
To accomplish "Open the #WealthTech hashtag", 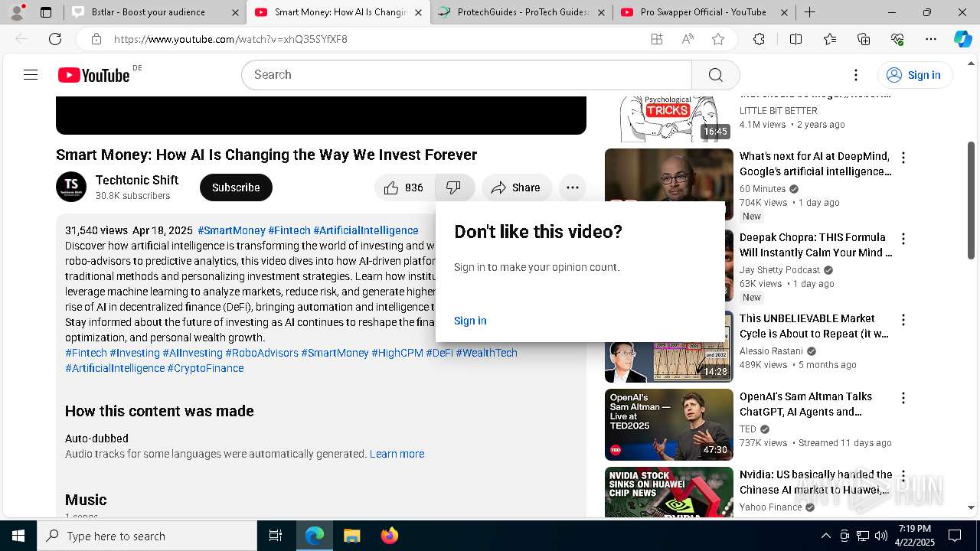I will (487, 353).
